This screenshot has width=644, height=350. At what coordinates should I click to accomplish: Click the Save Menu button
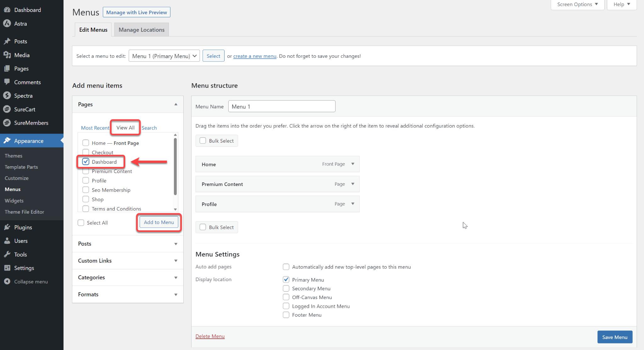click(x=614, y=337)
